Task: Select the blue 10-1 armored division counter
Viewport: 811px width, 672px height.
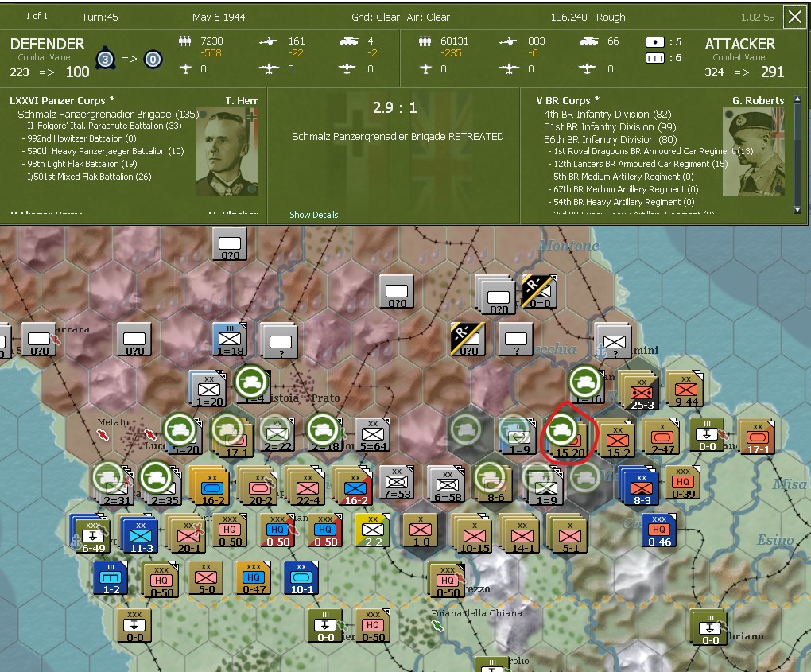Action: [x=301, y=578]
